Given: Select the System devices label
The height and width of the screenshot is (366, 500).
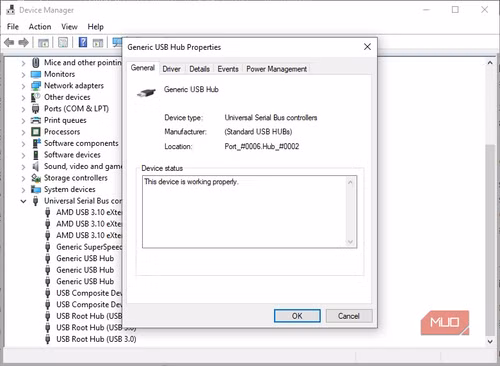Looking at the screenshot, I should pos(70,189).
